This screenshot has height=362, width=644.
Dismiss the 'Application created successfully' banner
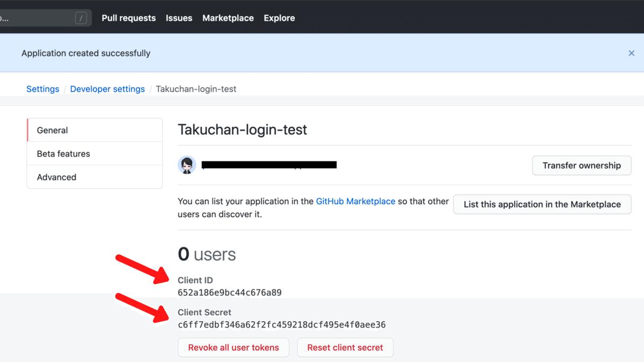pos(631,53)
